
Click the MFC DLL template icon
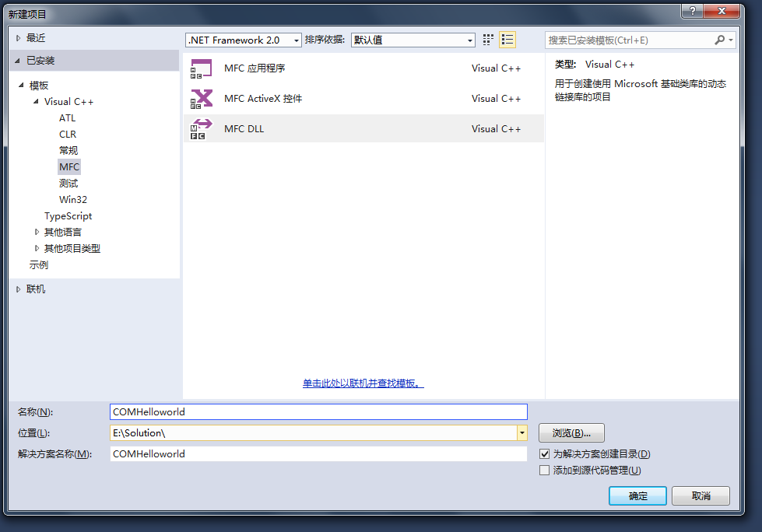click(x=201, y=129)
